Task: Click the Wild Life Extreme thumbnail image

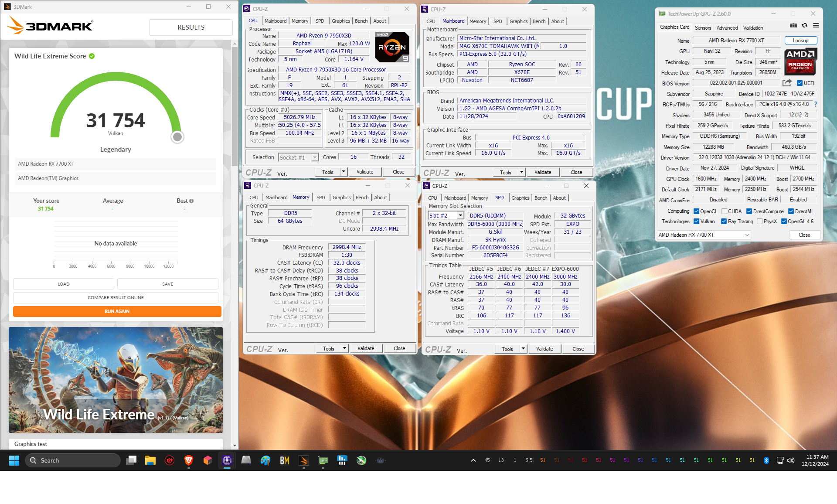Action: click(116, 380)
